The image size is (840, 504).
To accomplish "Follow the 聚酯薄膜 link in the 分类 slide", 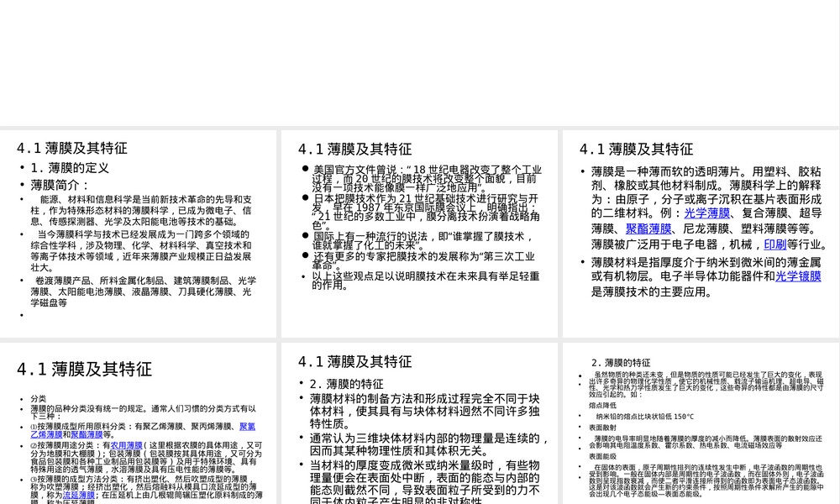I will click(87, 435).
